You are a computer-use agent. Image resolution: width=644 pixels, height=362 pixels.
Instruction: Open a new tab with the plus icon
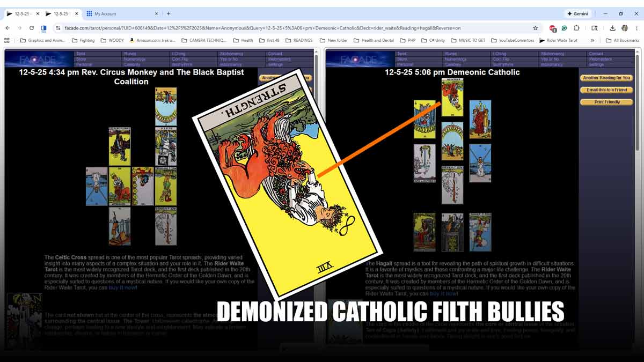pyautogui.click(x=169, y=13)
